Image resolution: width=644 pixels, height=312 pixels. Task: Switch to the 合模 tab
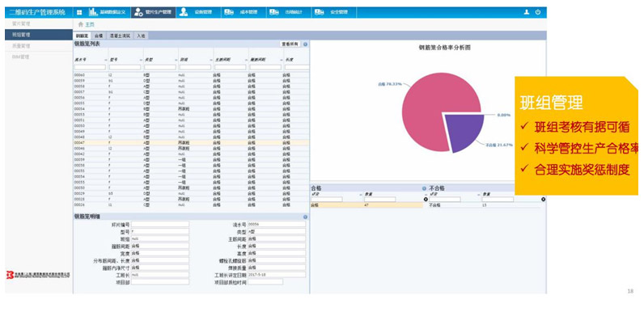[x=99, y=36]
